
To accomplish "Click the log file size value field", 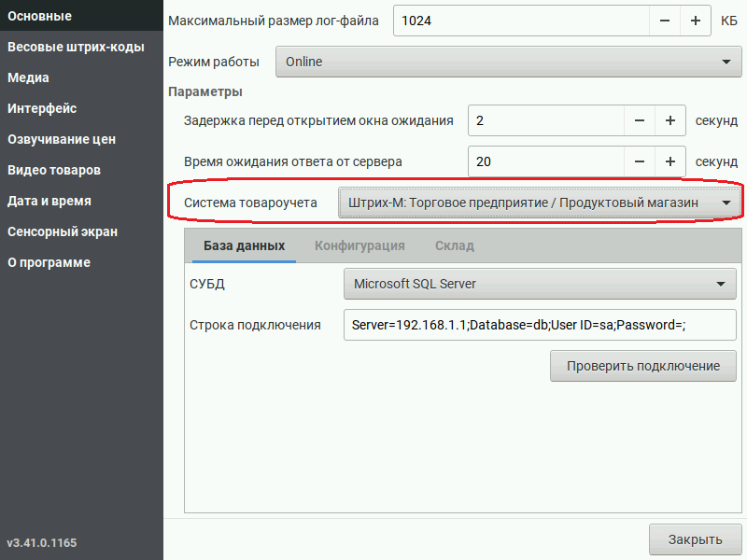I will tap(521, 21).
